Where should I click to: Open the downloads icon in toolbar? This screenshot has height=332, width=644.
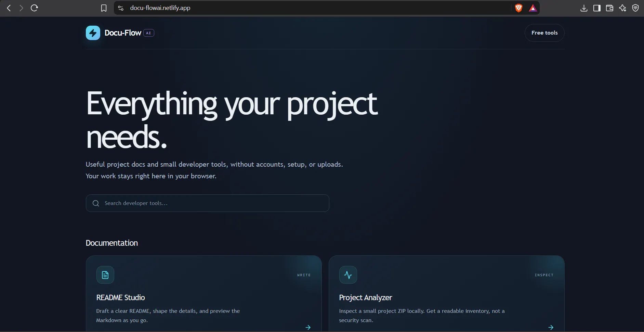point(584,8)
